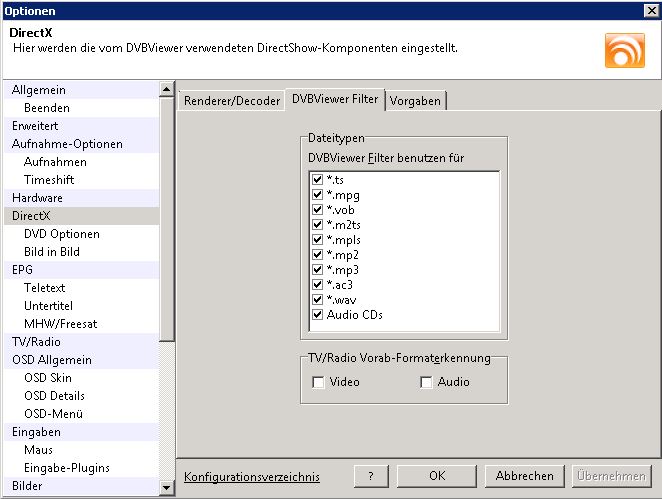662x499 pixels.
Task: Open the Konfigurationsverzeichnis link
Action: coord(252,477)
